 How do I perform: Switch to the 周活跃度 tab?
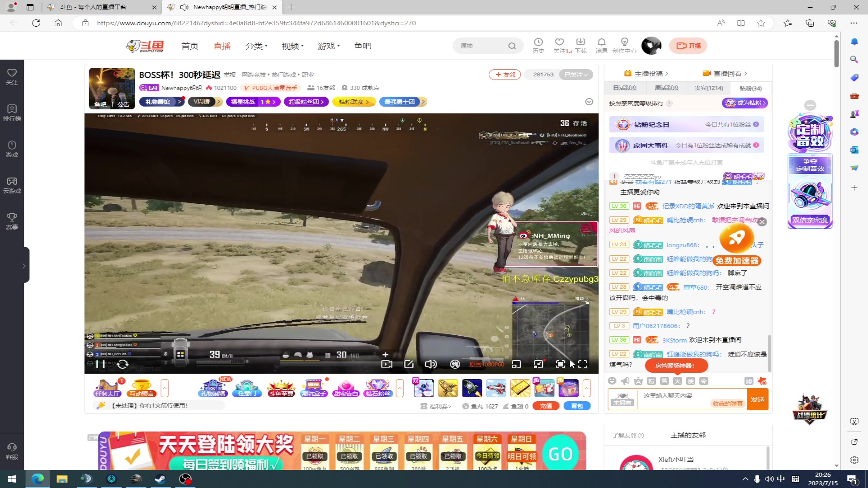pyautogui.click(x=667, y=88)
